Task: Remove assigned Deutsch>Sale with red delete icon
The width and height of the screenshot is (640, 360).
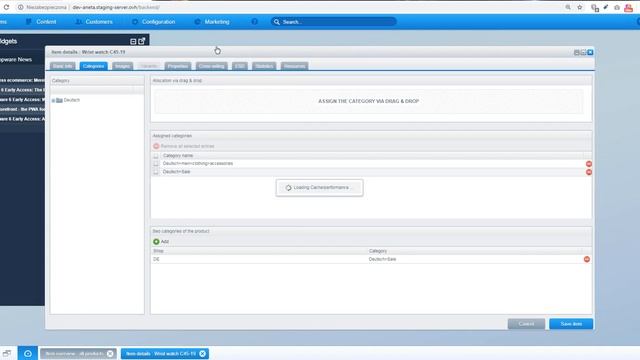Action: coord(589,172)
